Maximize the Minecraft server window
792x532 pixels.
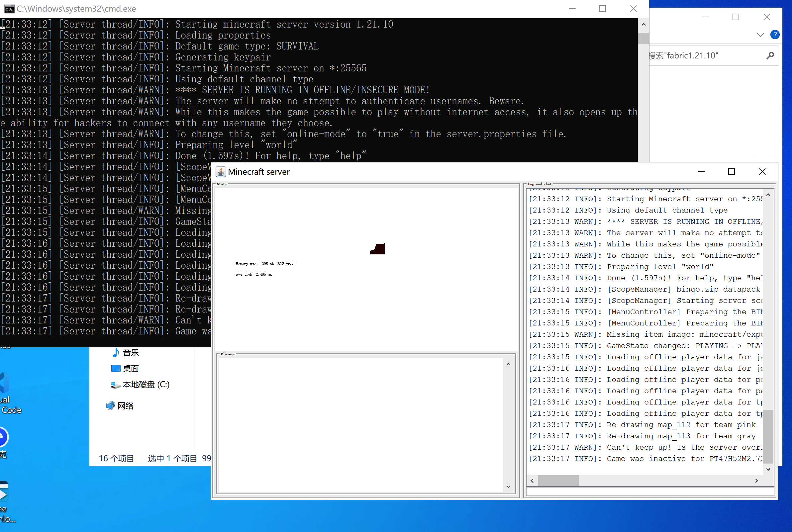tap(732, 172)
